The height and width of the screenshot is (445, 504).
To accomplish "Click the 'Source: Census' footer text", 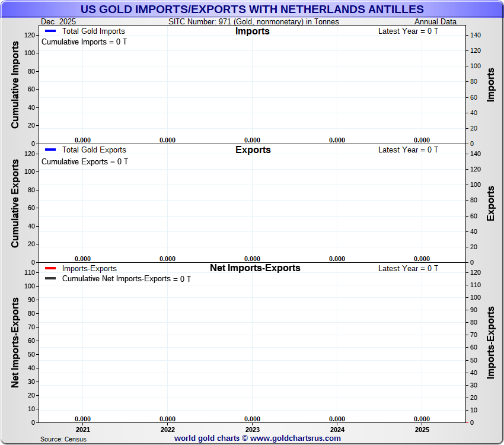I will point(63,439).
